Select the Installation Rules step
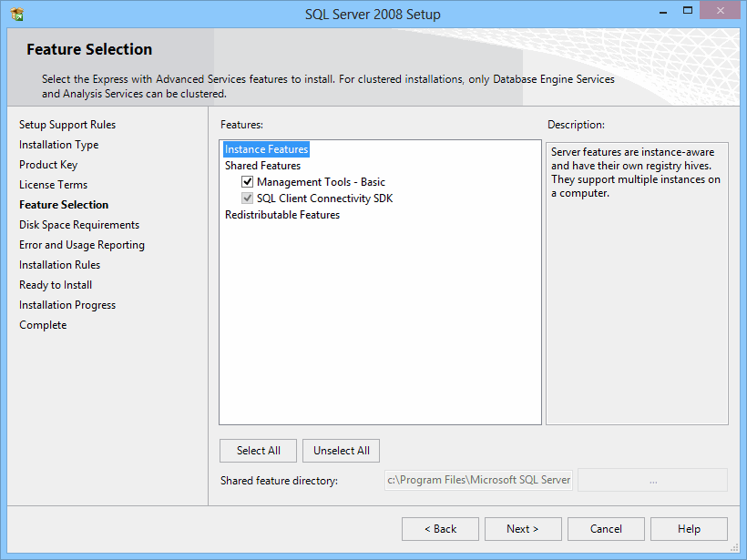 [x=59, y=265]
